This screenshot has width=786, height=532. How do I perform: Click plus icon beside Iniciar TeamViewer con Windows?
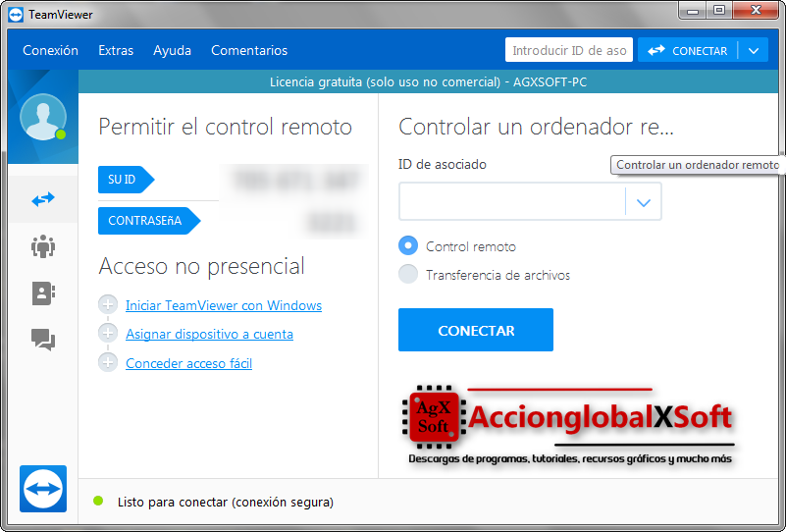(x=108, y=304)
